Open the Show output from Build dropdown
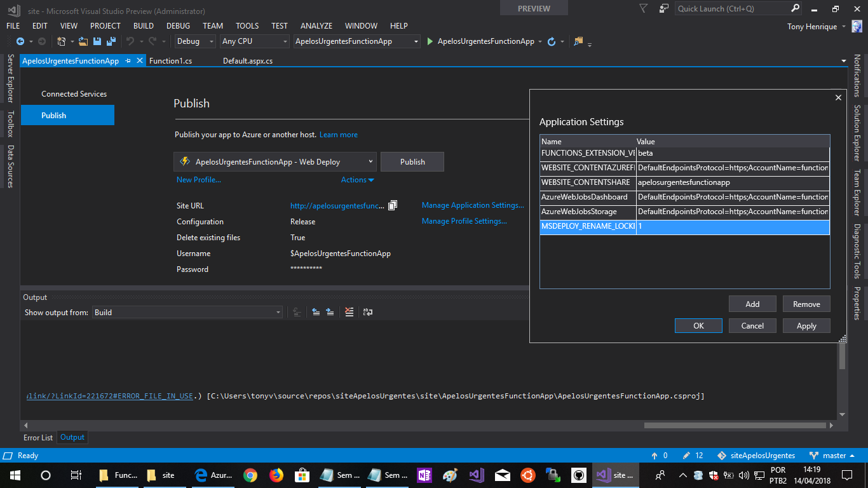868x488 pixels. pyautogui.click(x=187, y=312)
